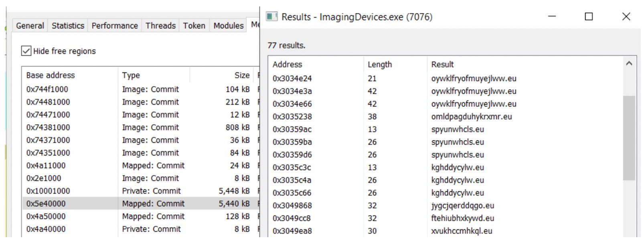The width and height of the screenshot is (644, 242).
Task: Switch to the Threads tab
Action: pyautogui.click(x=160, y=26)
